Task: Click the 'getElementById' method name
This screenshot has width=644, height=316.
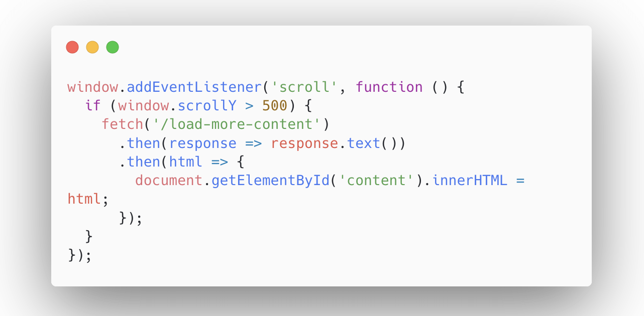Action: point(271,181)
